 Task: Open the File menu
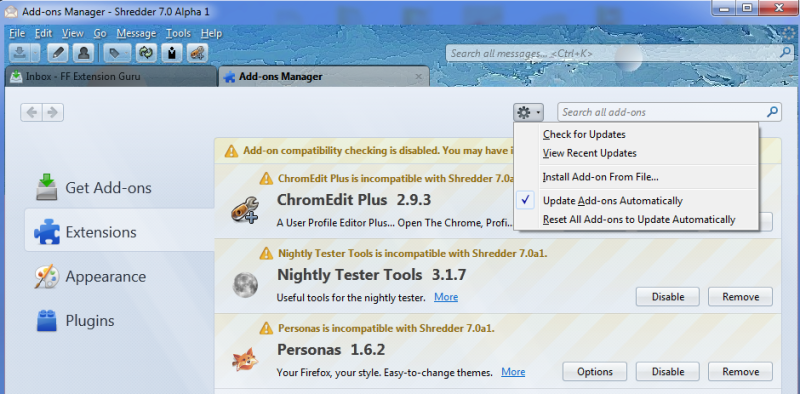point(17,34)
